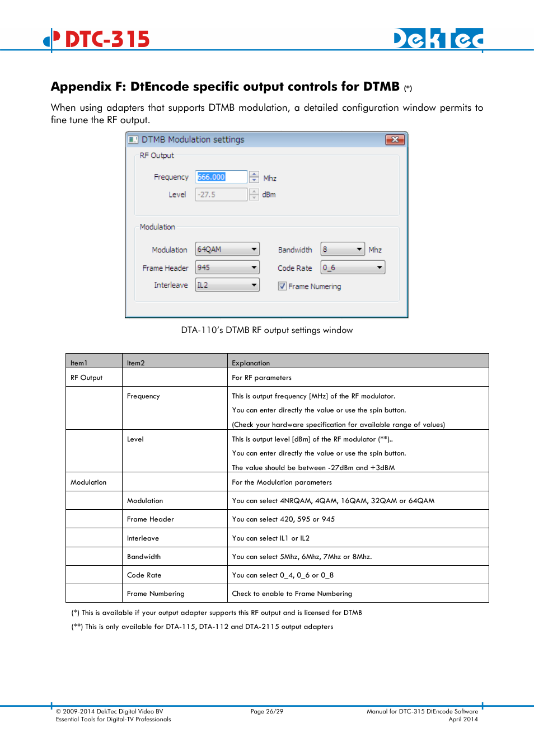Click the Frequency spin-up arrow

254,174
